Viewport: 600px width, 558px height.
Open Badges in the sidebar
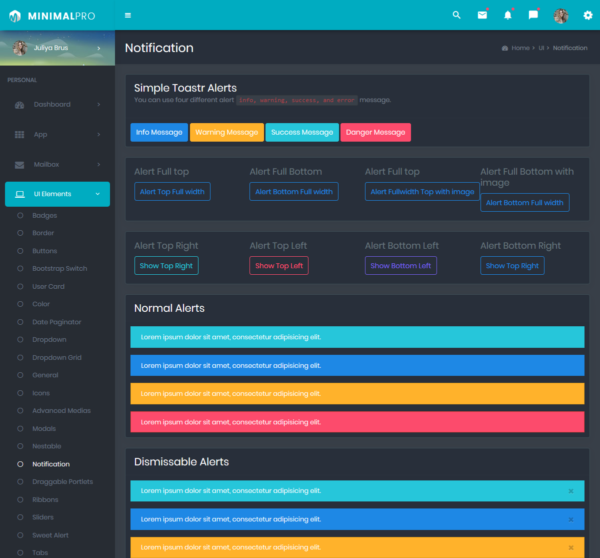click(44, 215)
